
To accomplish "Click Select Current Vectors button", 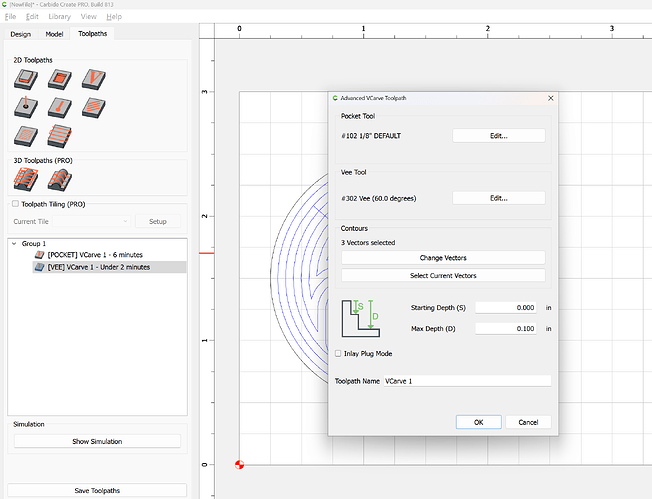I will coord(443,275).
